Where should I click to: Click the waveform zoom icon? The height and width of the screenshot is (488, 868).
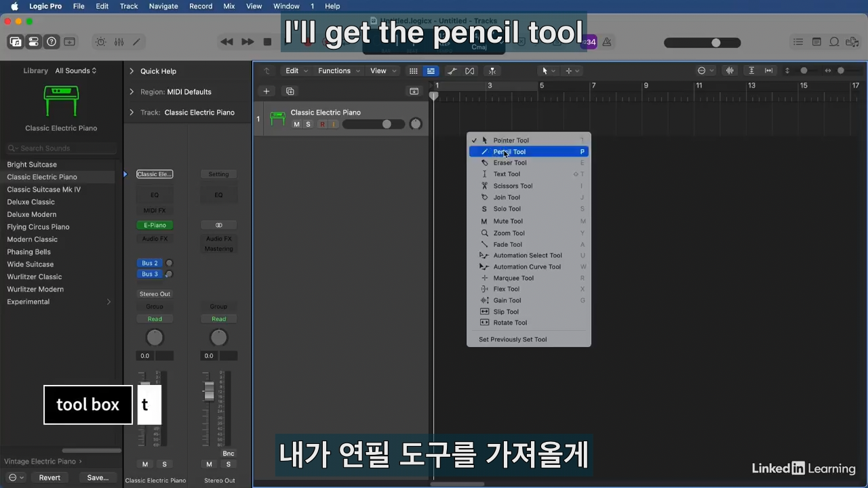[730, 70]
